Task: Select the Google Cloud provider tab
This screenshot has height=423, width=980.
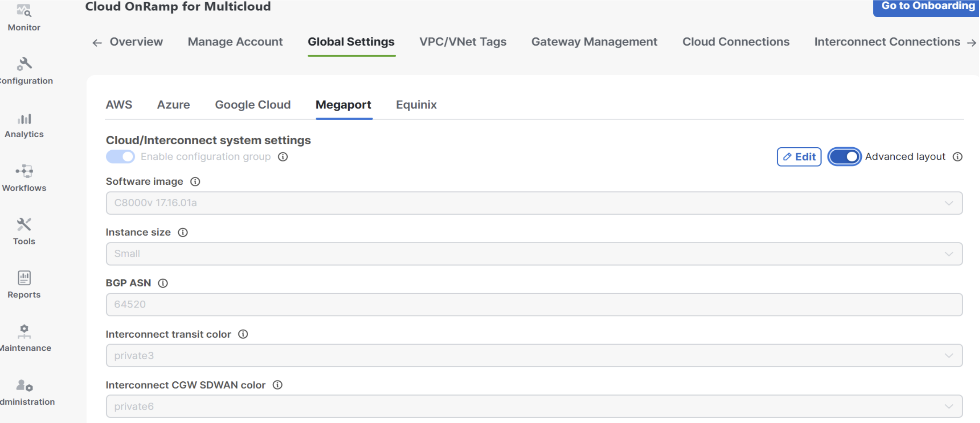Action: tap(253, 105)
